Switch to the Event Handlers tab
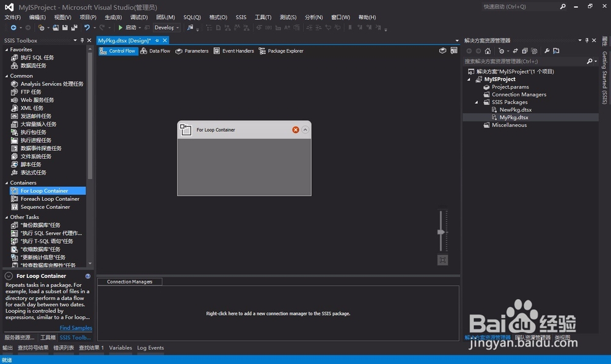Screen dimensions: 611x364 pos(234,51)
